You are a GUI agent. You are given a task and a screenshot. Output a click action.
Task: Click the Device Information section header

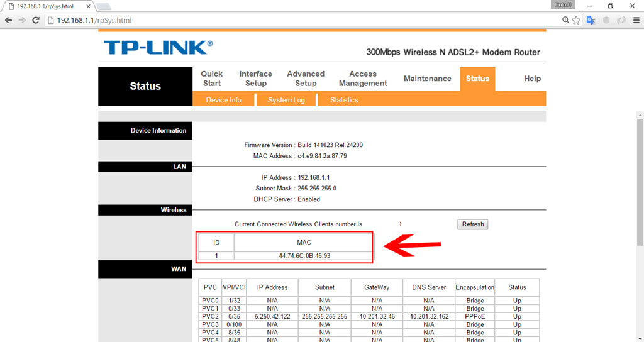pos(145,131)
